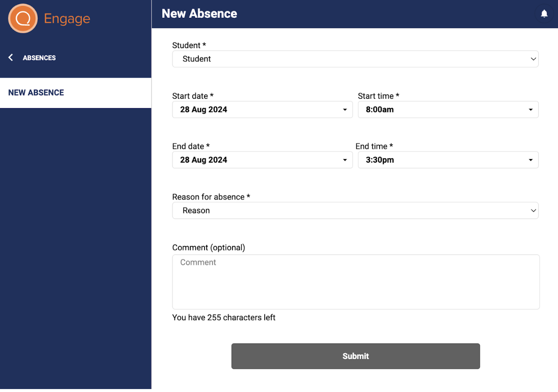Submit the absence form
558x392 pixels.
(x=356, y=356)
